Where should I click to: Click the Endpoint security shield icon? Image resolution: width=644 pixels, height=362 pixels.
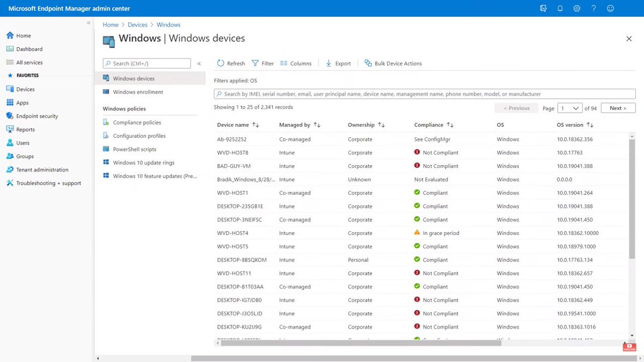pyautogui.click(x=10, y=116)
